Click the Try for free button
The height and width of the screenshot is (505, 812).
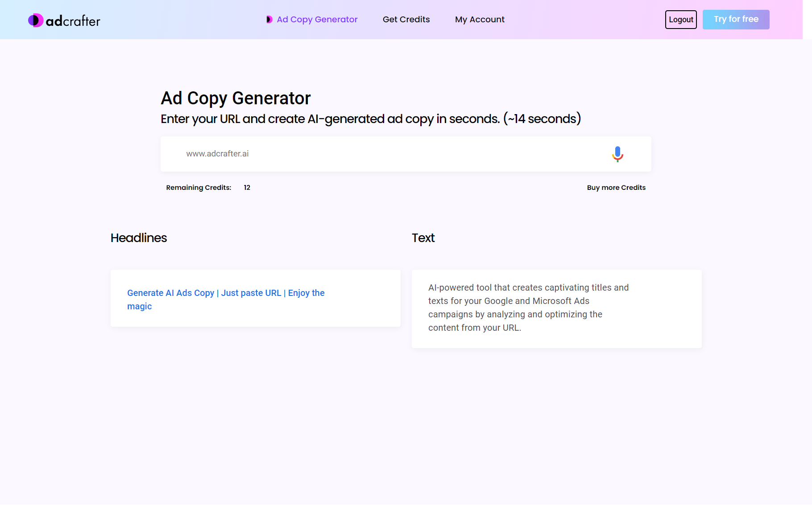click(x=735, y=19)
